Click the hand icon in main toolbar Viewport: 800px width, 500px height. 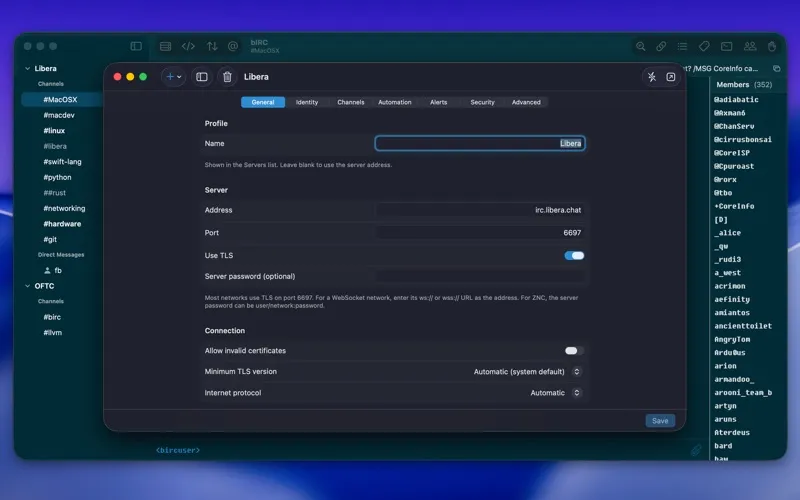[x=772, y=46]
